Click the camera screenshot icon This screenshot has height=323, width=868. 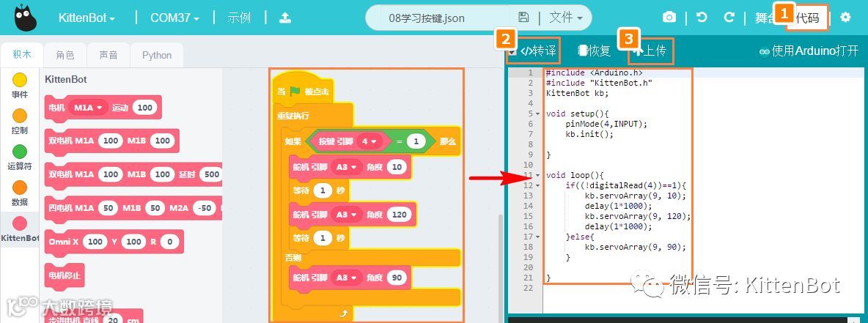[x=669, y=18]
